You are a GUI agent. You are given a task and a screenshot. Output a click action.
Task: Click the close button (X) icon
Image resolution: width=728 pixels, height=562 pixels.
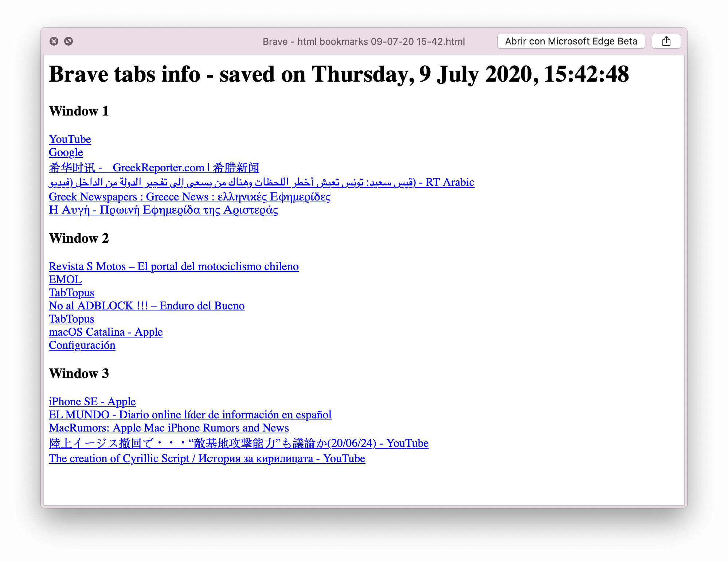click(54, 41)
